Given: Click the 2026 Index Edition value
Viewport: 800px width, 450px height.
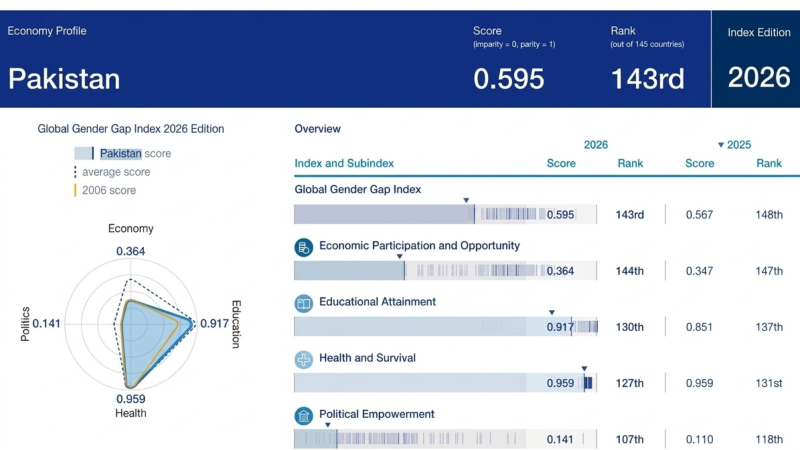Looking at the screenshot, I should tap(759, 77).
